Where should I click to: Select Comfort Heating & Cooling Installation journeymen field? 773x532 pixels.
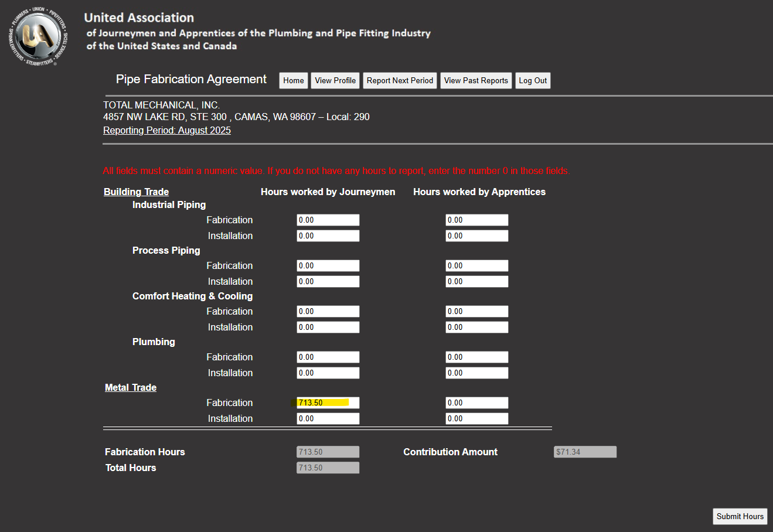click(328, 328)
